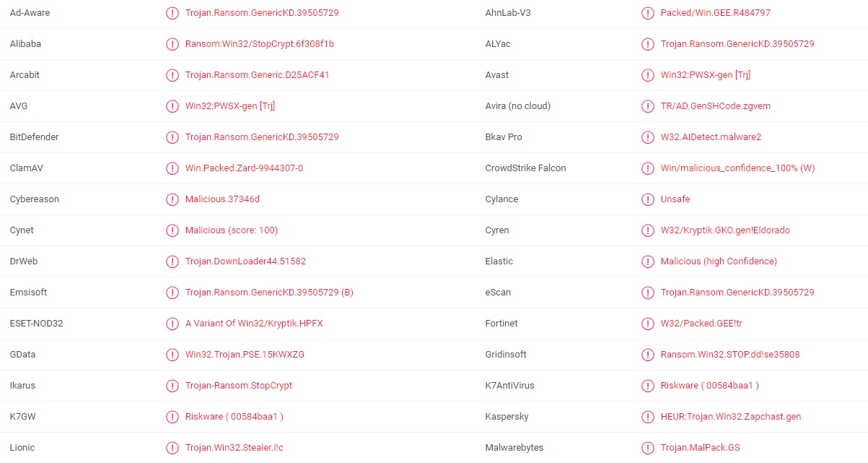
Task: Click the Cybereason vendor name
Action: (35, 199)
